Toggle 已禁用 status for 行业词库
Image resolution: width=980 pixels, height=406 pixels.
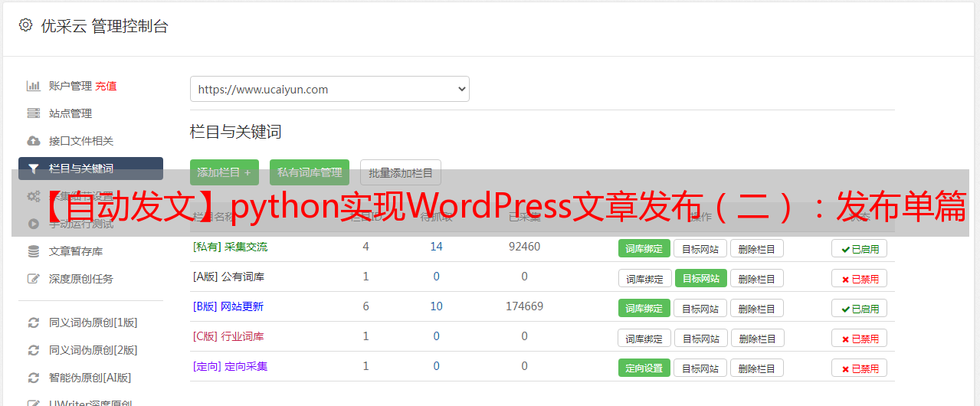[860, 338]
